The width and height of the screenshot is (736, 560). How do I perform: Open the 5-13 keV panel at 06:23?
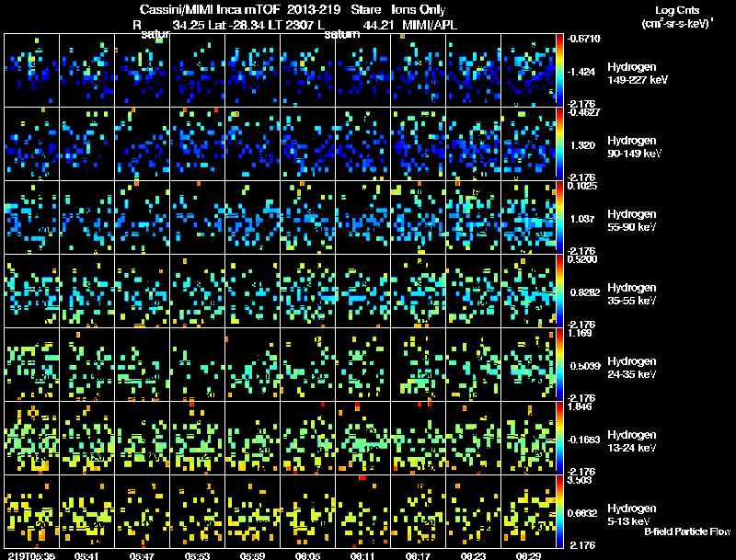point(473,511)
